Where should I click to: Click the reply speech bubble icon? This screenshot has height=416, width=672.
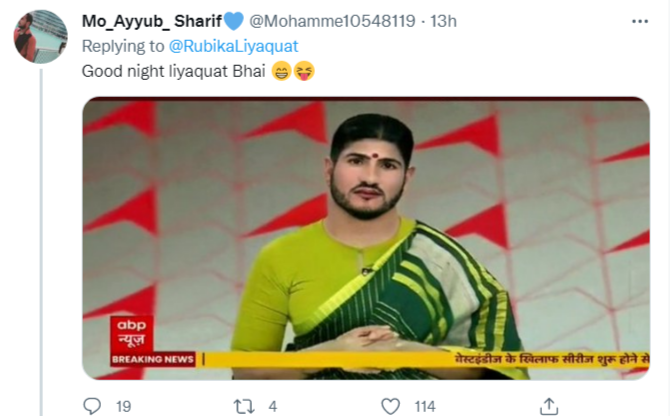(92, 405)
